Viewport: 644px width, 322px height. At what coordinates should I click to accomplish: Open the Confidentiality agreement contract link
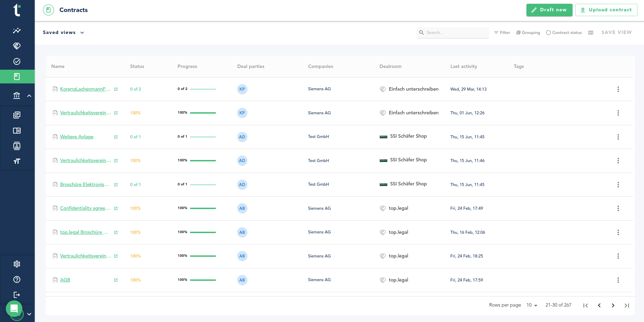click(x=85, y=208)
